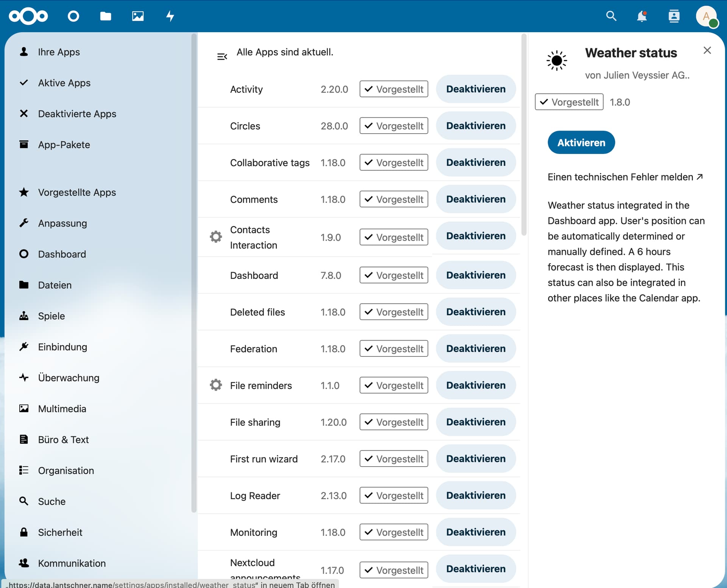Image resolution: width=727 pixels, height=588 pixels.
Task: Open the Büro & Text category
Action: tap(98, 440)
